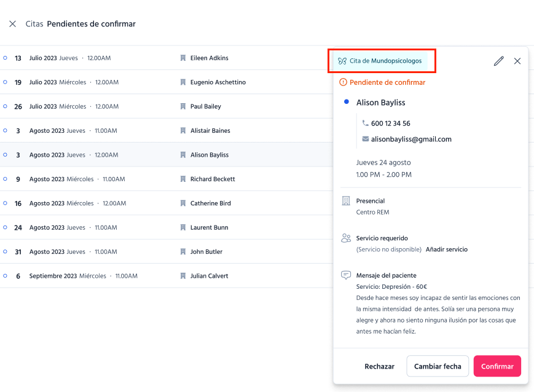Click alisonbayliss@gmail.com email address
Image resolution: width=534 pixels, height=392 pixels.
[x=411, y=139]
